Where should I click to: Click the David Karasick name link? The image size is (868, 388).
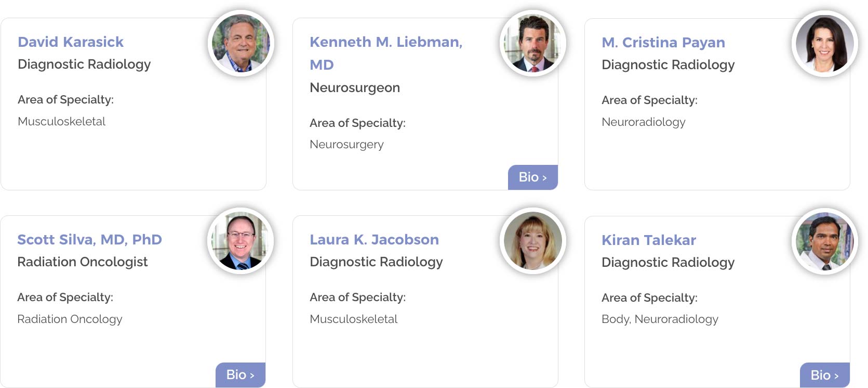pyautogui.click(x=71, y=42)
